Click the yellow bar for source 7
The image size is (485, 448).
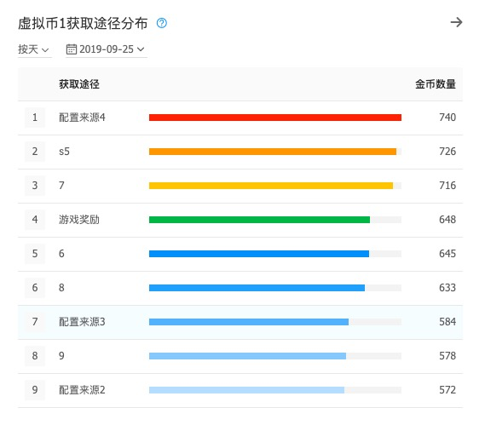click(x=271, y=186)
